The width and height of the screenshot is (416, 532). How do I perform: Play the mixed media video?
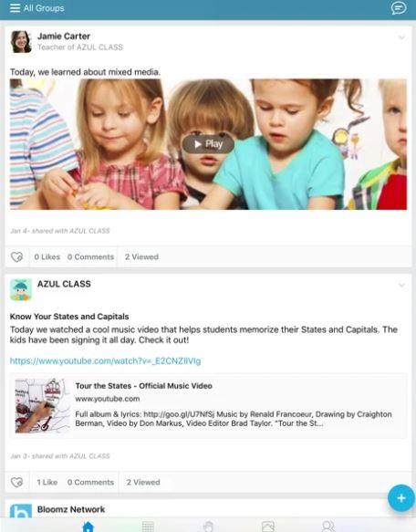click(208, 144)
